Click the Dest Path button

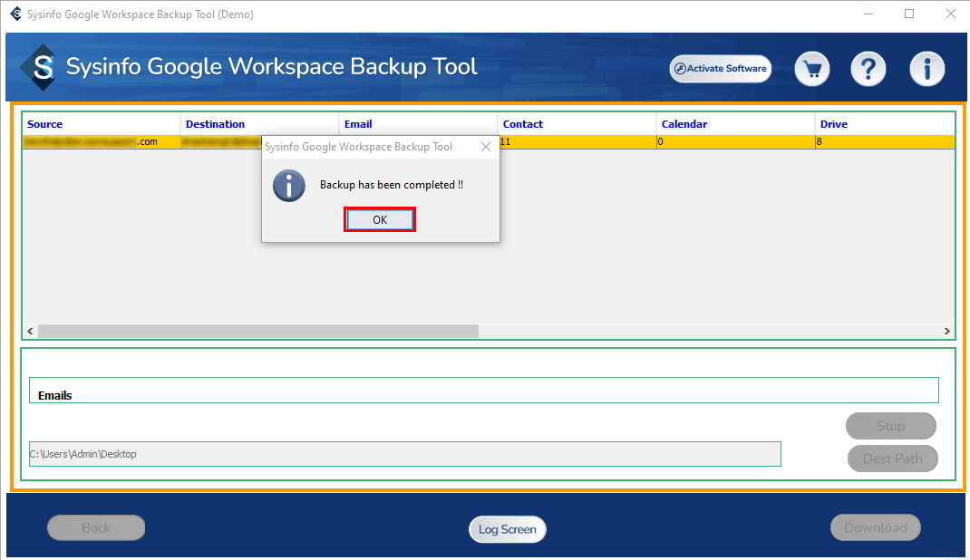pos(892,459)
